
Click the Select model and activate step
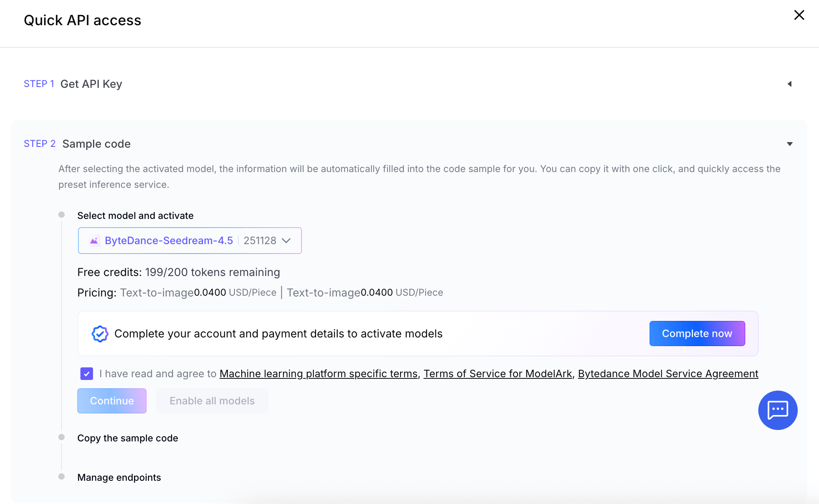coord(135,215)
